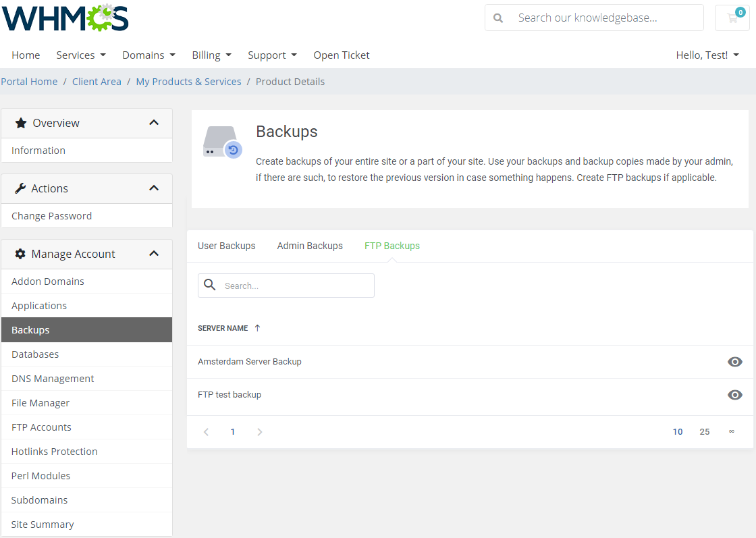Open Databases in sidebar
The image size is (756, 538).
pyautogui.click(x=87, y=354)
